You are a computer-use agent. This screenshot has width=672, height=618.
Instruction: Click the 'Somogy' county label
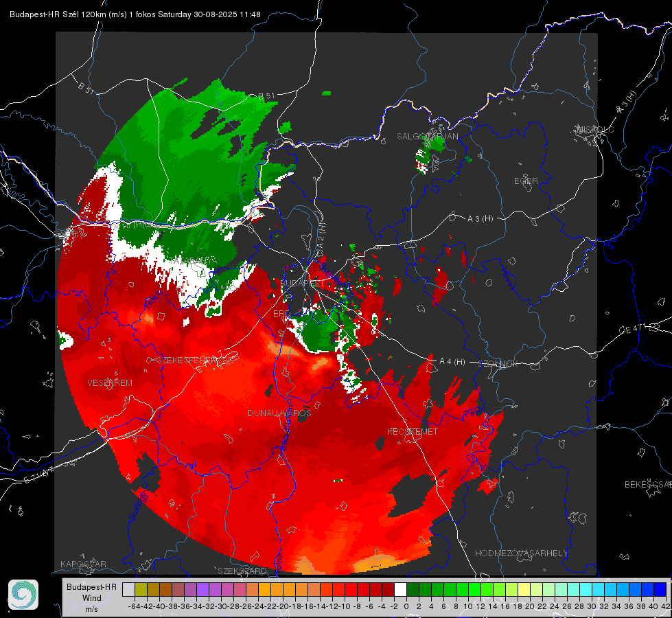pos(138,507)
